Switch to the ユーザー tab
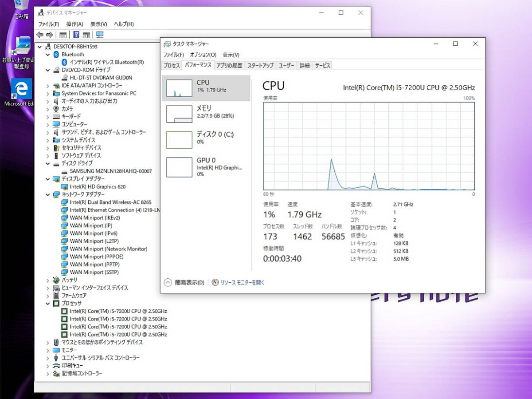The image size is (532, 399). tap(286, 66)
